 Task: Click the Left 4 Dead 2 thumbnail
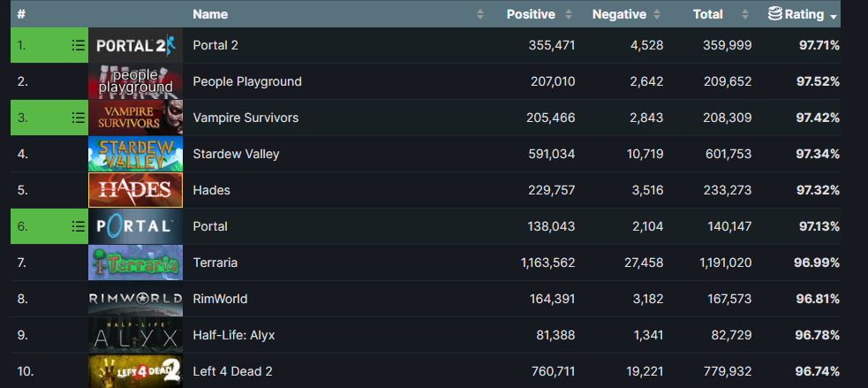point(135,371)
